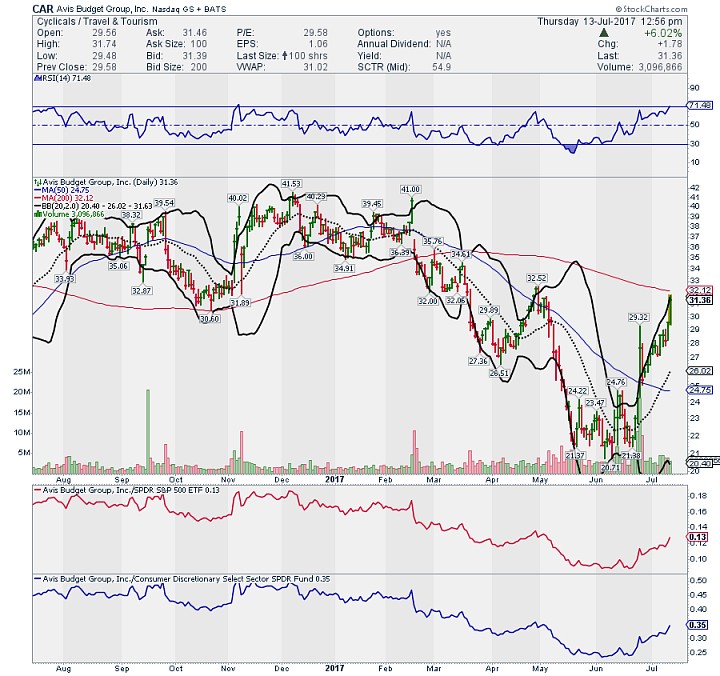
Task: Click the MA(200) 32.12 legend entry
Action: click(x=64, y=198)
